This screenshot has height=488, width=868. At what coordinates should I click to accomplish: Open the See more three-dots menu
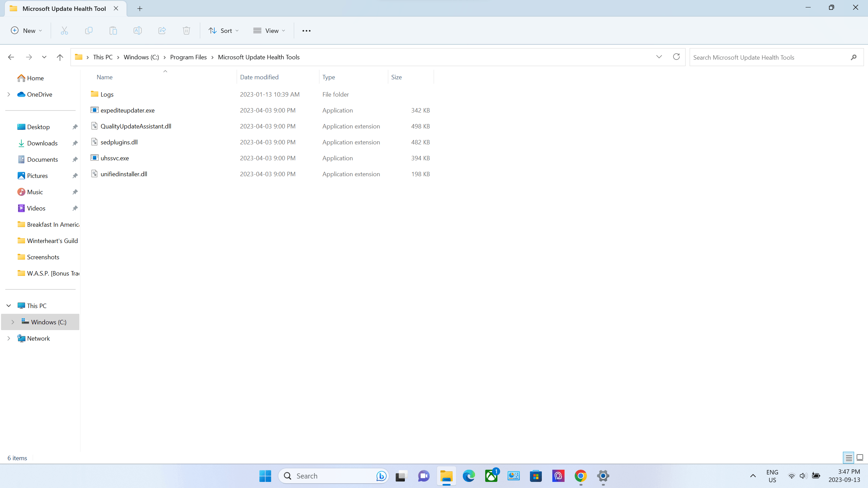[x=306, y=30]
